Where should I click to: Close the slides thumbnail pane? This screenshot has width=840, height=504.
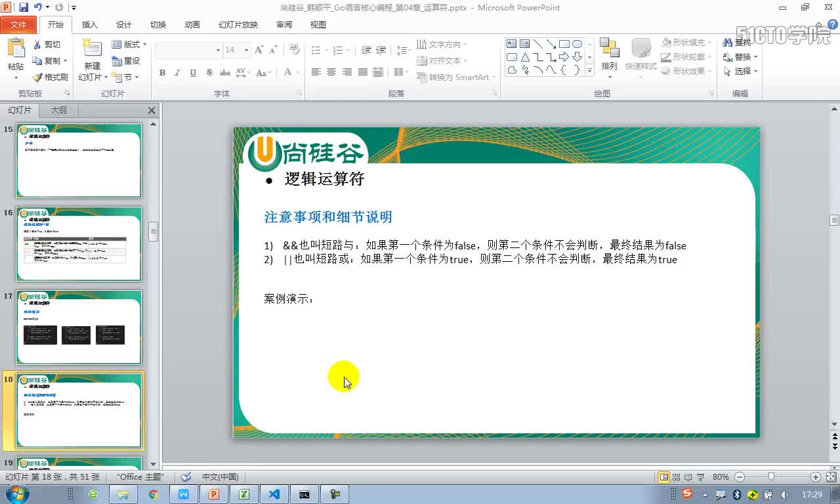[x=152, y=110]
